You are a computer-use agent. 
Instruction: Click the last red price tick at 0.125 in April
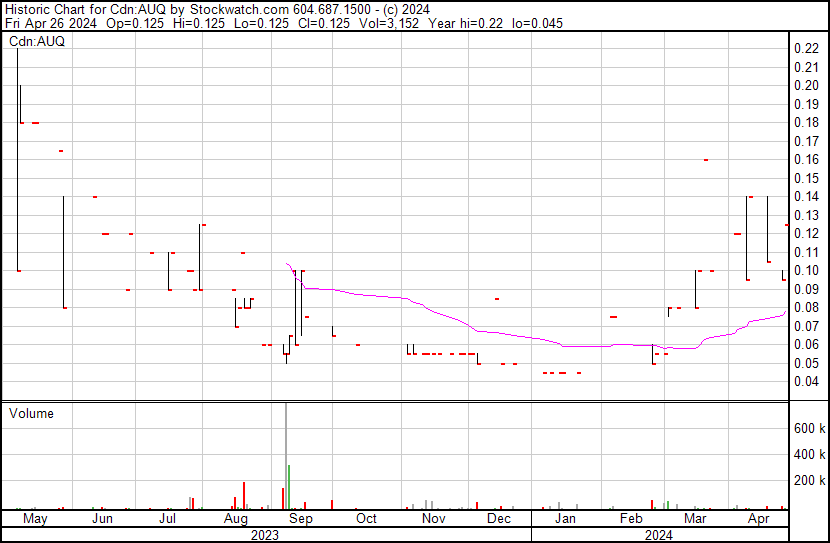click(x=787, y=225)
